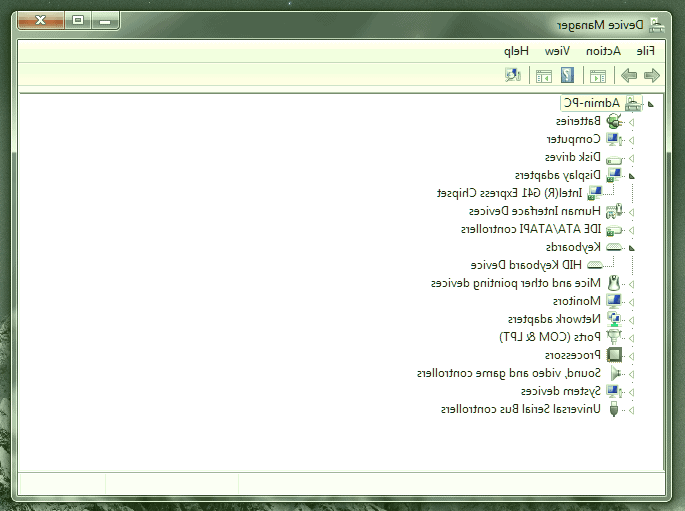Collapse the Keyboards arrow

point(631,249)
